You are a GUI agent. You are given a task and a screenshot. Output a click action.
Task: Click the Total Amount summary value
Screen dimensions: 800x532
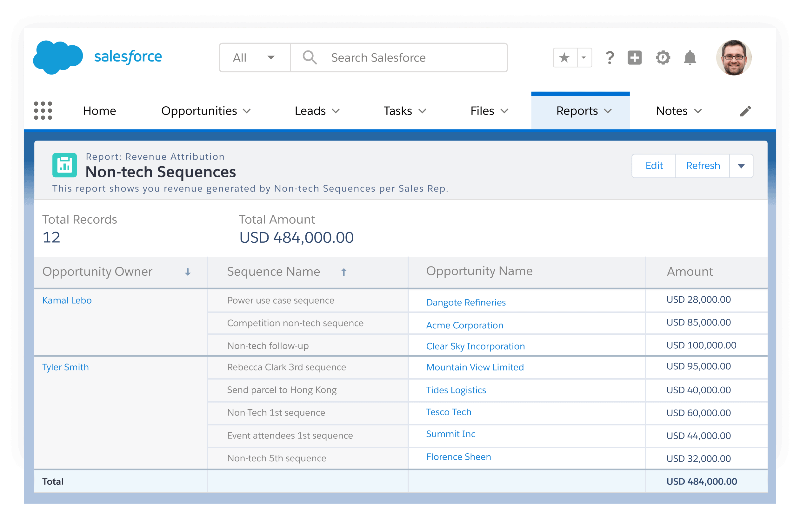tap(296, 238)
